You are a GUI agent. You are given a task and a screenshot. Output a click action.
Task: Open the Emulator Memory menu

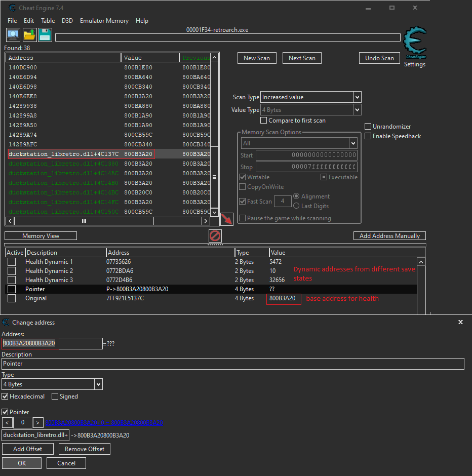tap(104, 21)
